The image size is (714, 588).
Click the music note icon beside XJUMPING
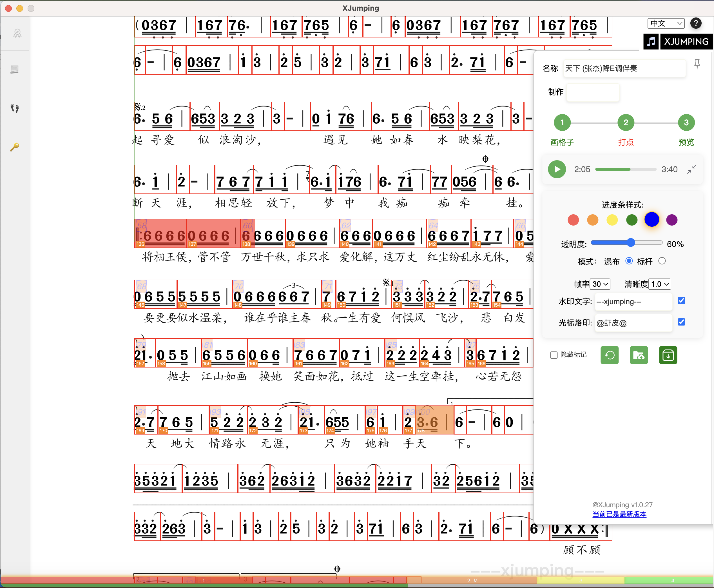point(651,42)
